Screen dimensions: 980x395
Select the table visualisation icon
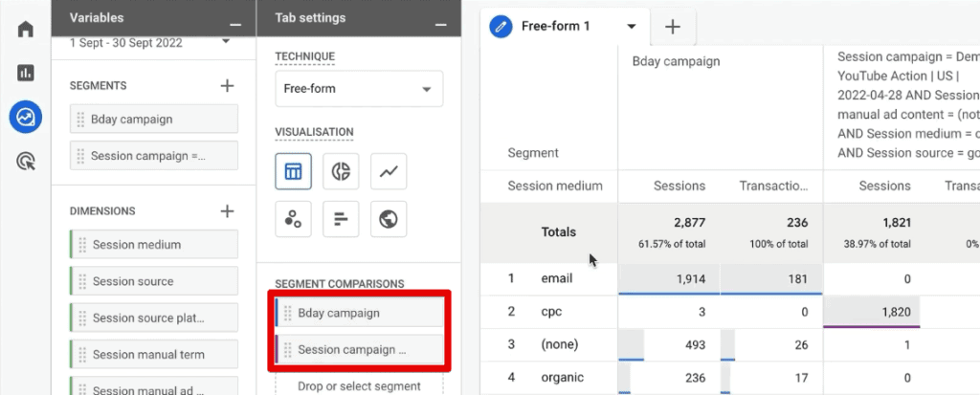point(293,171)
